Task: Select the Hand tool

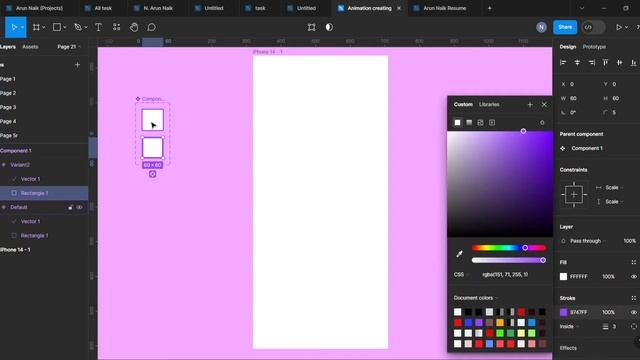Action: pos(134,27)
